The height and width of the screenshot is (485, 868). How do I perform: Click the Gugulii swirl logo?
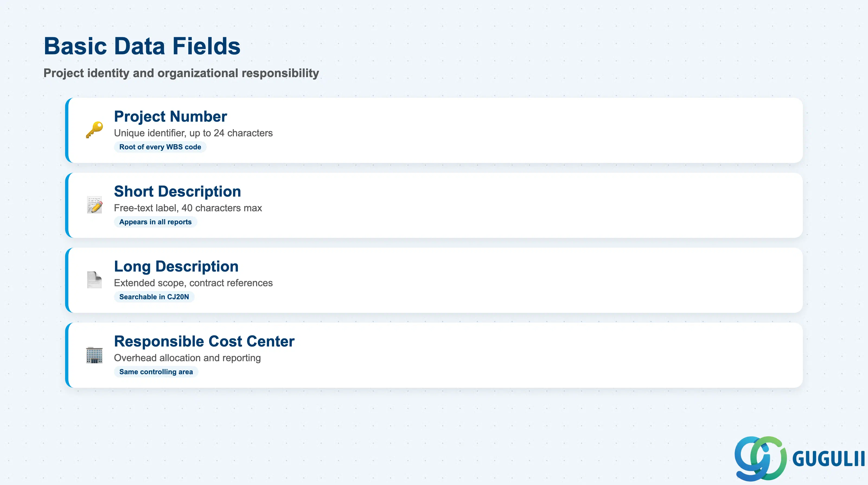[761, 458]
